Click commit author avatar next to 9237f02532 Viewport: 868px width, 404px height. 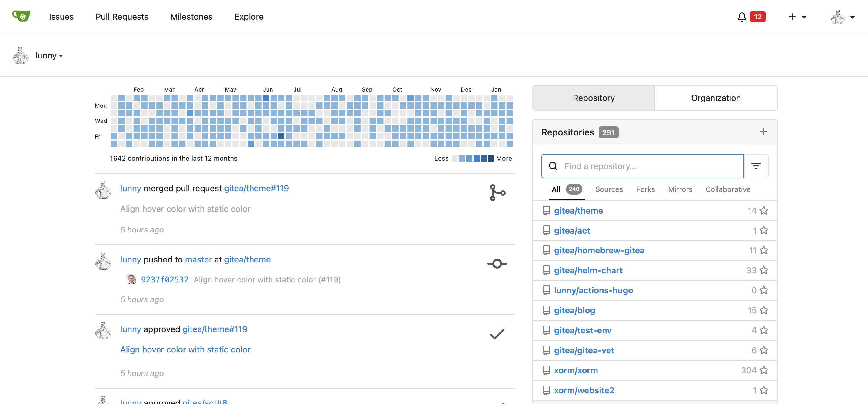click(131, 279)
